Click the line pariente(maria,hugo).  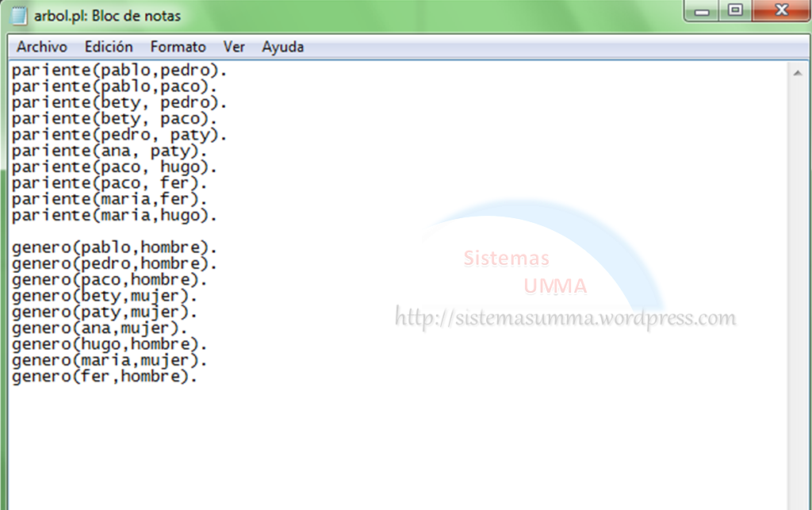coord(114,216)
